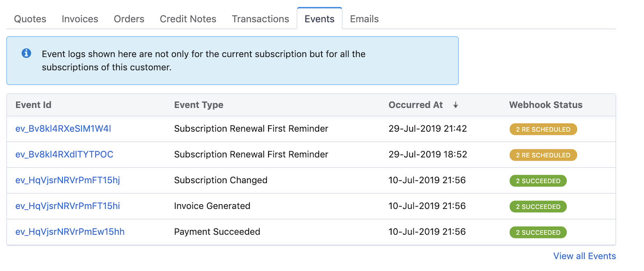Viewport: 644px width, 271px height.
Task: Open the Transactions tab
Action: tap(260, 19)
